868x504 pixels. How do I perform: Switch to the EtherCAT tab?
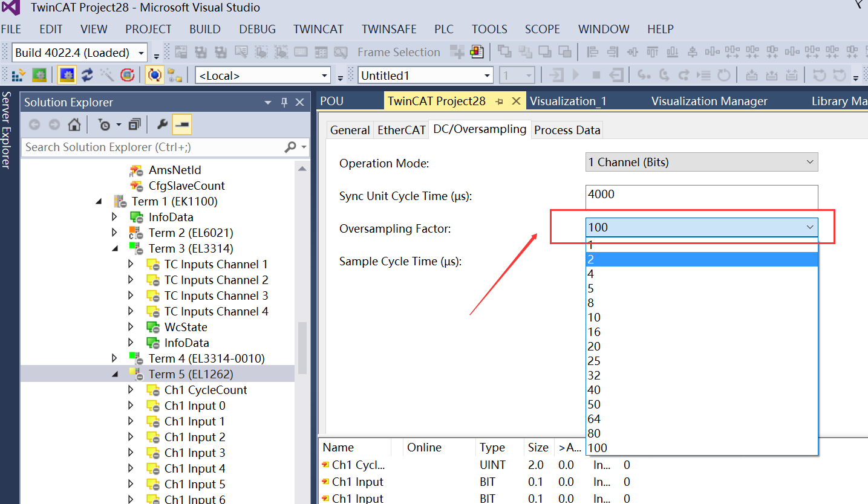[x=402, y=130]
